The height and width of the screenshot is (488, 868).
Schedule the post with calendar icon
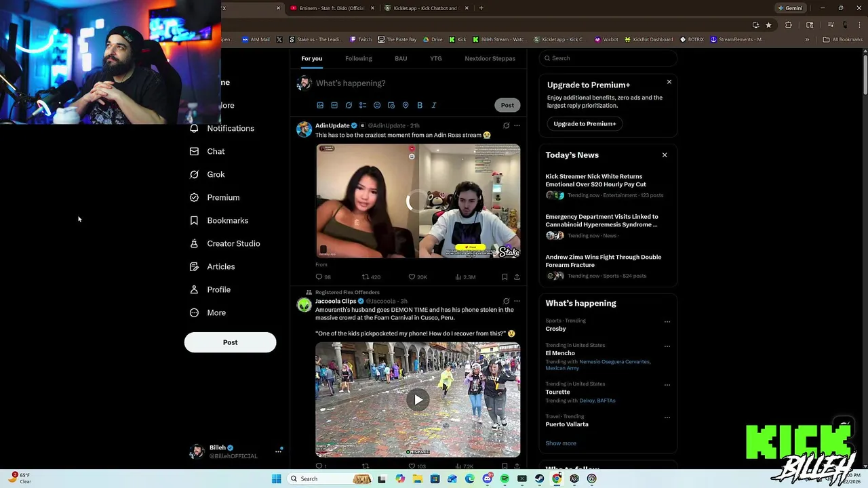(x=391, y=105)
